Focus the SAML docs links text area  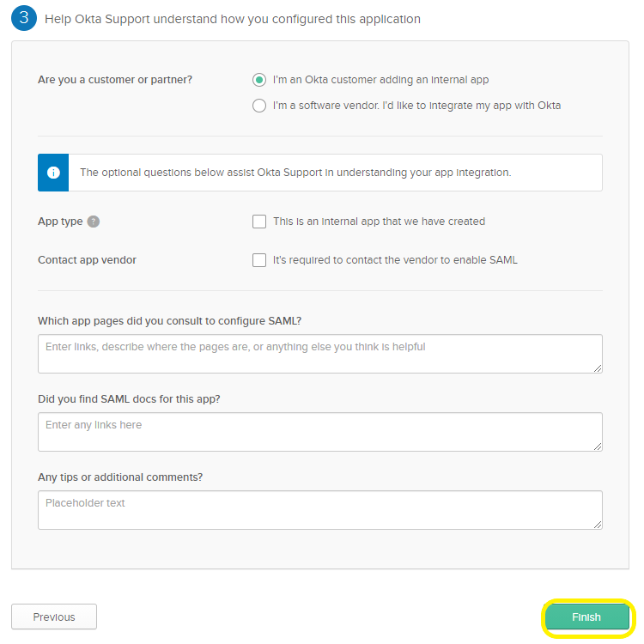click(x=319, y=431)
